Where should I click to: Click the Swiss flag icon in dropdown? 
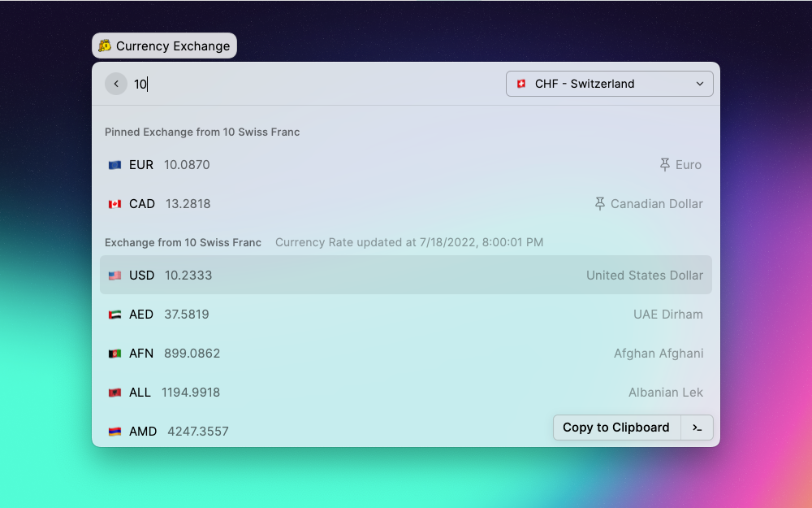(x=521, y=84)
